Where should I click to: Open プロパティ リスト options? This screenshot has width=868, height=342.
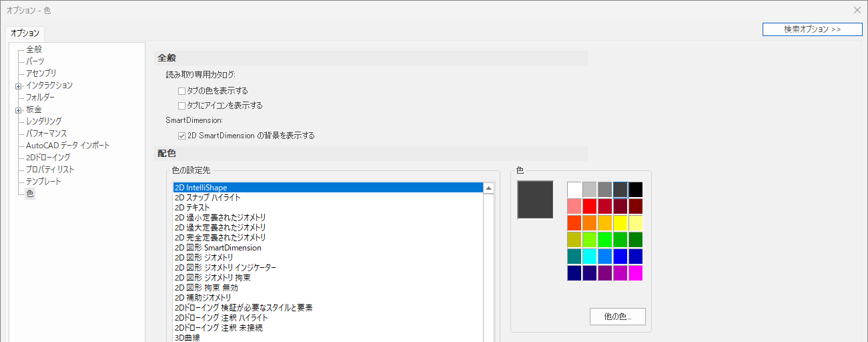[50, 170]
